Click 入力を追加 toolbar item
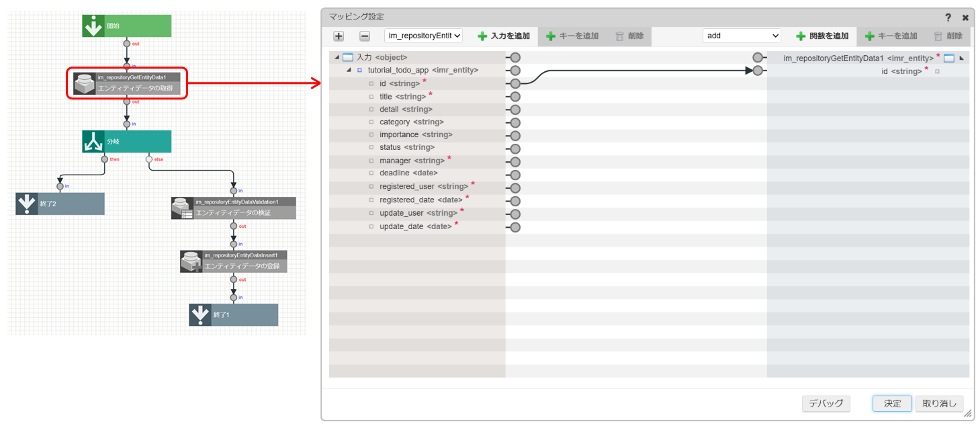 [504, 36]
